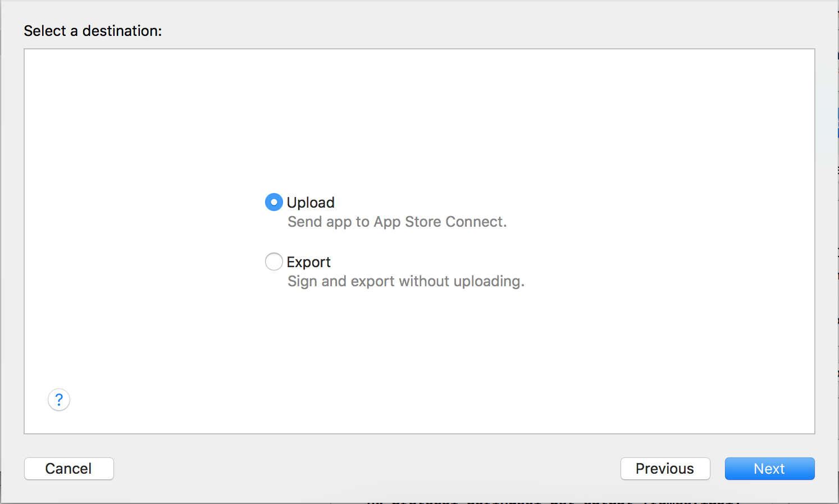The width and height of the screenshot is (839, 504).
Task: Click the round blue "?" button
Action: 59,400
